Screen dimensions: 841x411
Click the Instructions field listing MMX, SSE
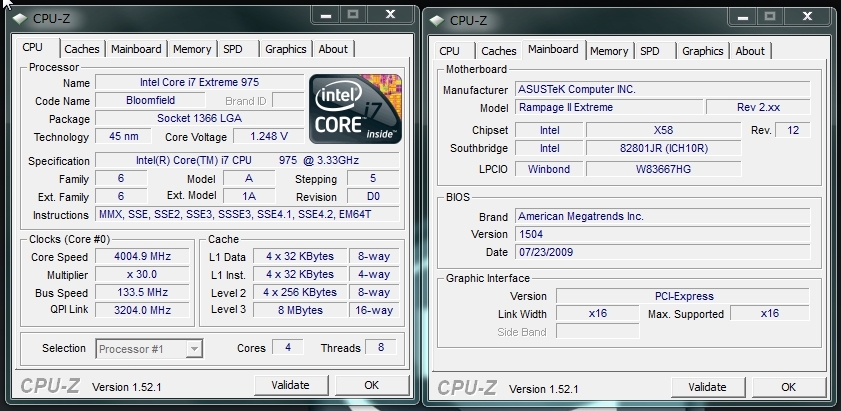(x=247, y=215)
